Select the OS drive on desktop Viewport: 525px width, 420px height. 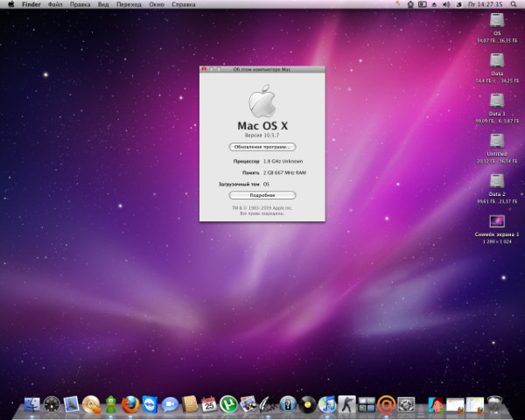tap(497, 22)
